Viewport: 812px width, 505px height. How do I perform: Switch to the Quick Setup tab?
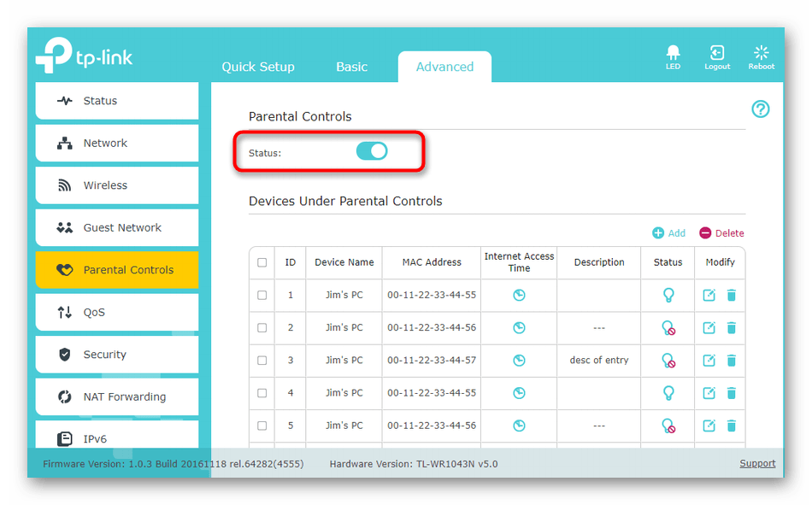(258, 67)
